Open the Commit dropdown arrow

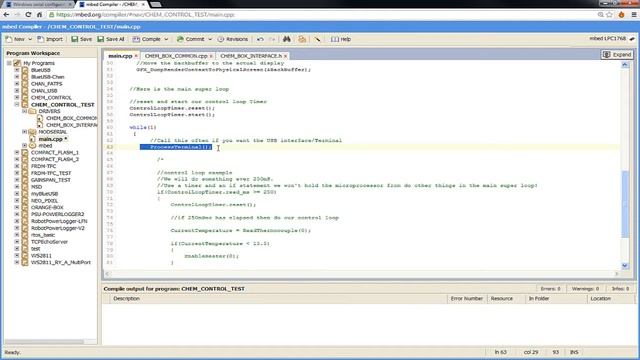coord(210,39)
